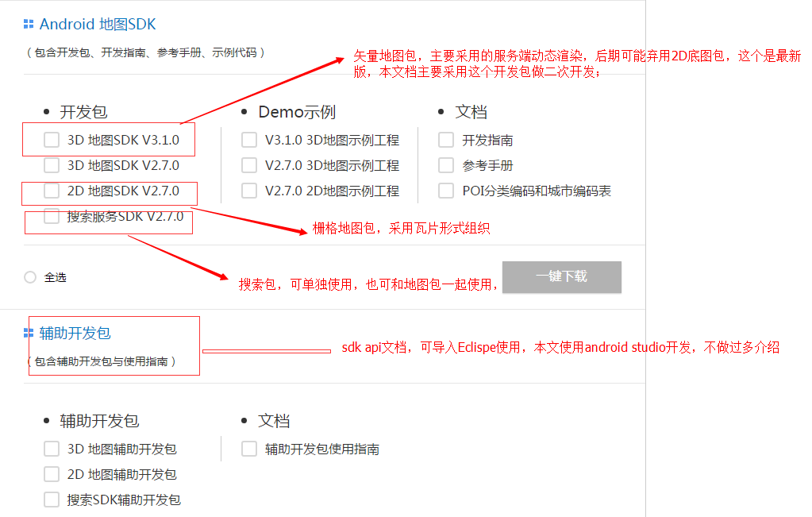Viewport: 812px width, 517px height.
Task: Click the 文档 heading above 开发指南
Action: tap(471, 112)
